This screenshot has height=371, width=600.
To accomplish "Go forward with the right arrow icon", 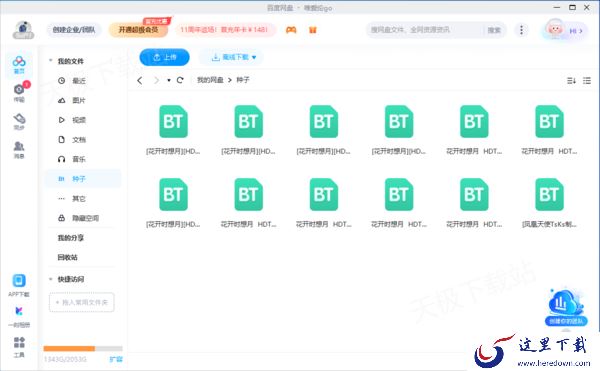I will click(x=156, y=80).
